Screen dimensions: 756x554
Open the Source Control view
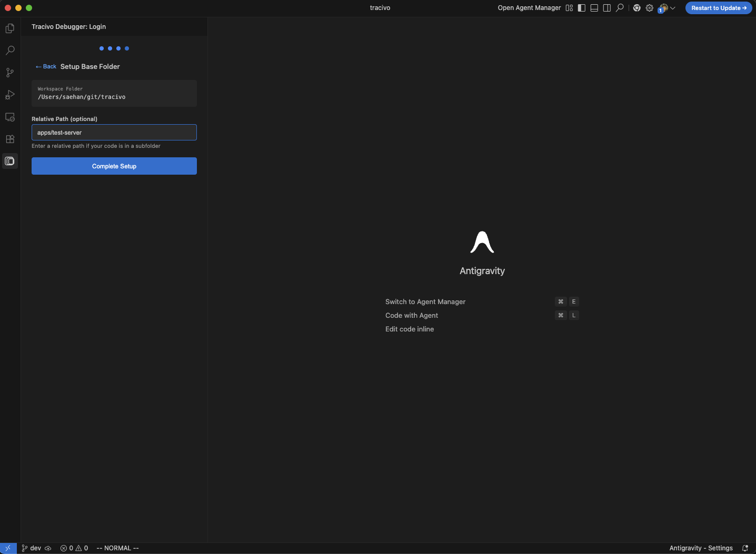(x=10, y=73)
